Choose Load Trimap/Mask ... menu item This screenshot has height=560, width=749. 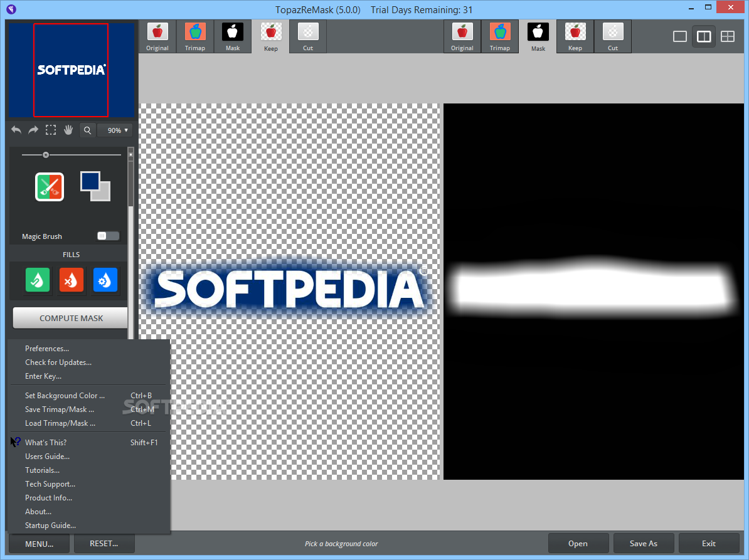(89, 423)
